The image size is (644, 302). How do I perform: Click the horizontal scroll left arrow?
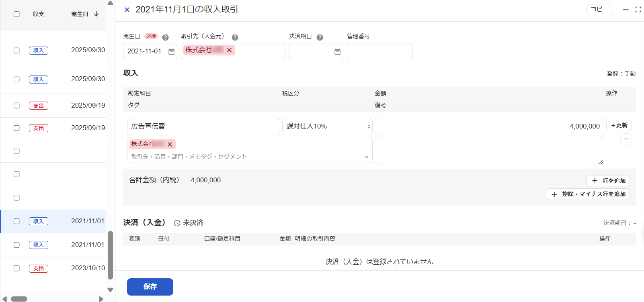point(4,299)
